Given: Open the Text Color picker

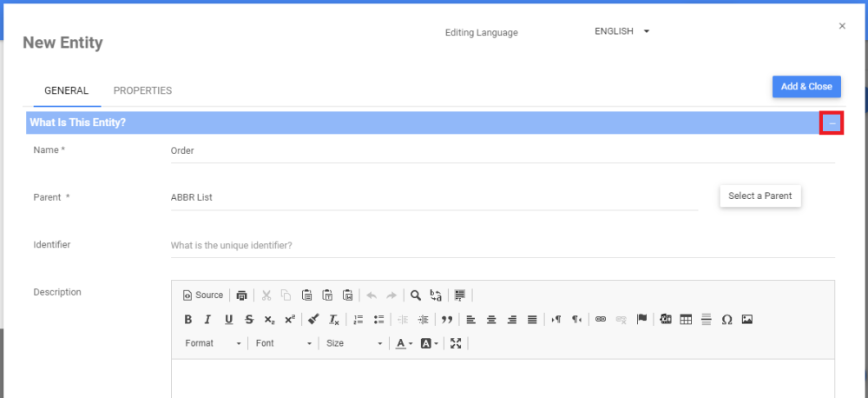Looking at the screenshot, I should 404,343.
